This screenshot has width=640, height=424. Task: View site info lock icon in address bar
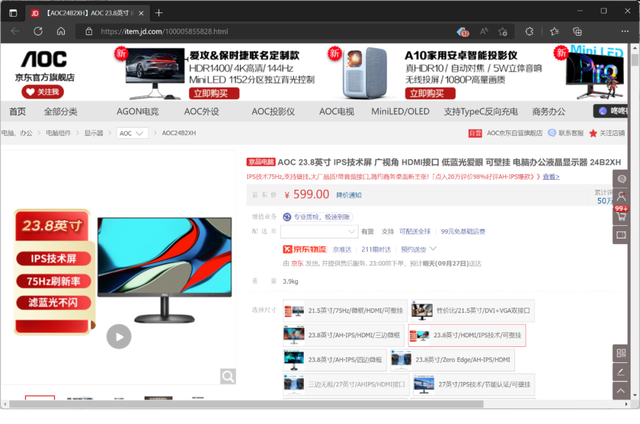tap(89, 31)
